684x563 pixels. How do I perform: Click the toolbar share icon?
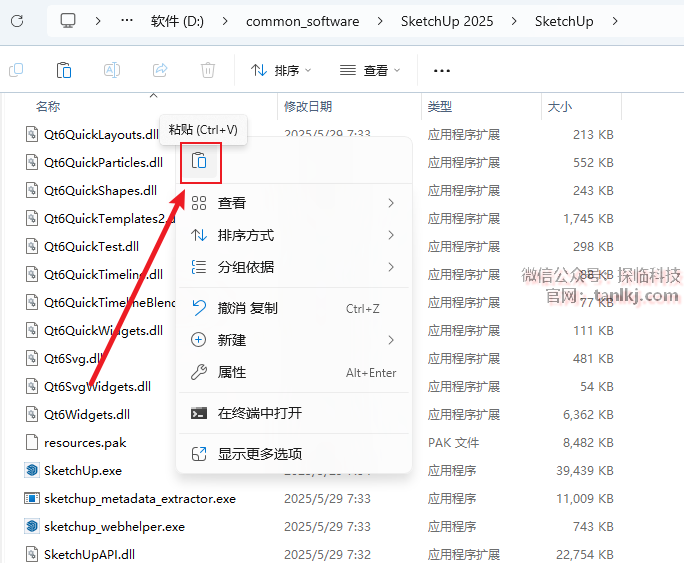tap(160, 70)
